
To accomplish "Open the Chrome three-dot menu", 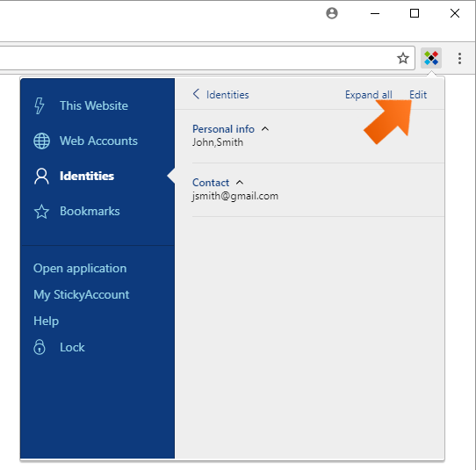I will click(459, 58).
